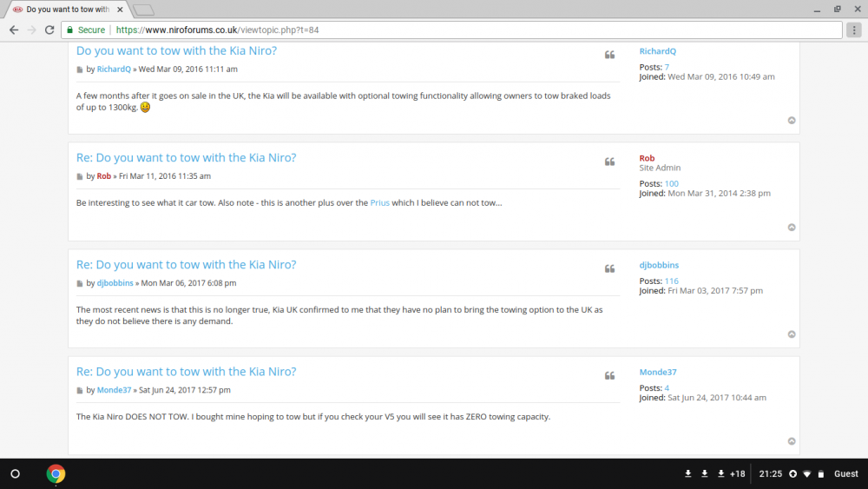Click quote icon on Rob's reply
The height and width of the screenshot is (489, 868).
coord(609,162)
